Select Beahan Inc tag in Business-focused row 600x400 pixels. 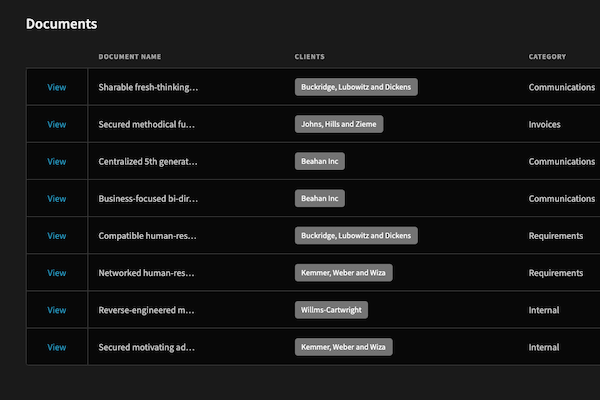click(320, 198)
